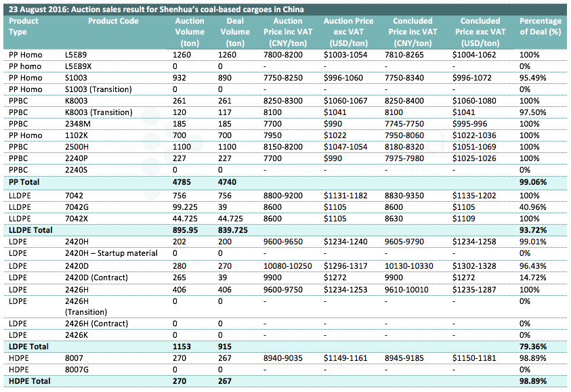571x392 pixels.
Task: Click the table title dated 23 August 2016
Action: 156,9
